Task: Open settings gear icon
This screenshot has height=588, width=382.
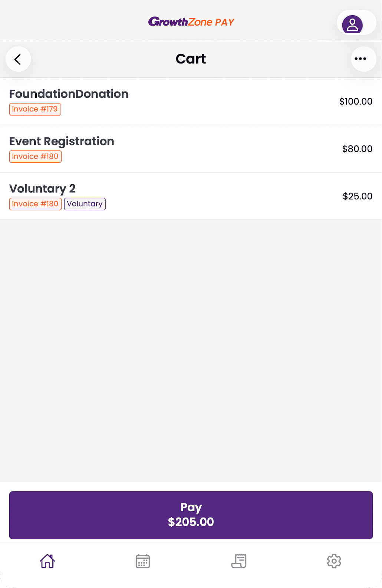Action: (x=334, y=561)
